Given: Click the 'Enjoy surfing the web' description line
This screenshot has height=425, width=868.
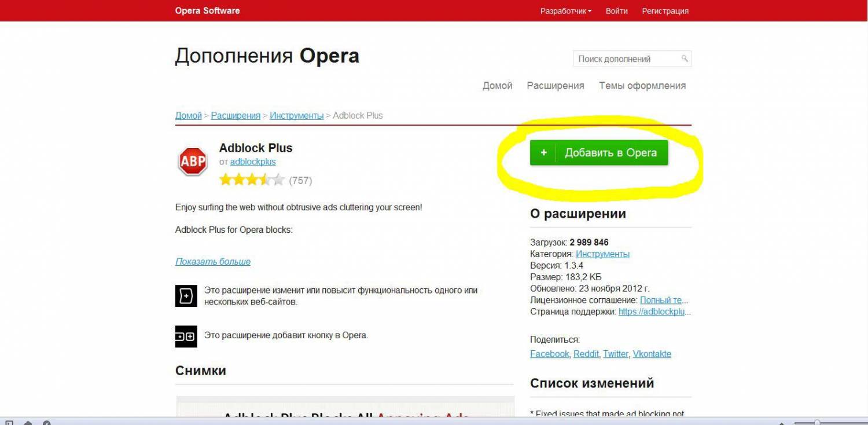Looking at the screenshot, I should pos(299,207).
